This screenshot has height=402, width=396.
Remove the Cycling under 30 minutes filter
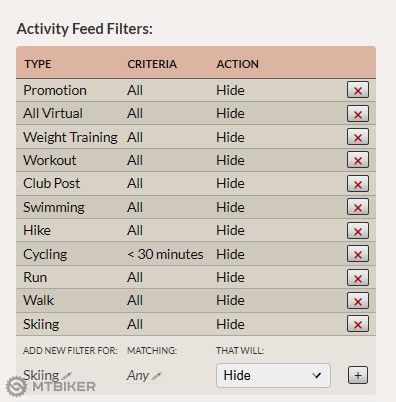(x=358, y=254)
